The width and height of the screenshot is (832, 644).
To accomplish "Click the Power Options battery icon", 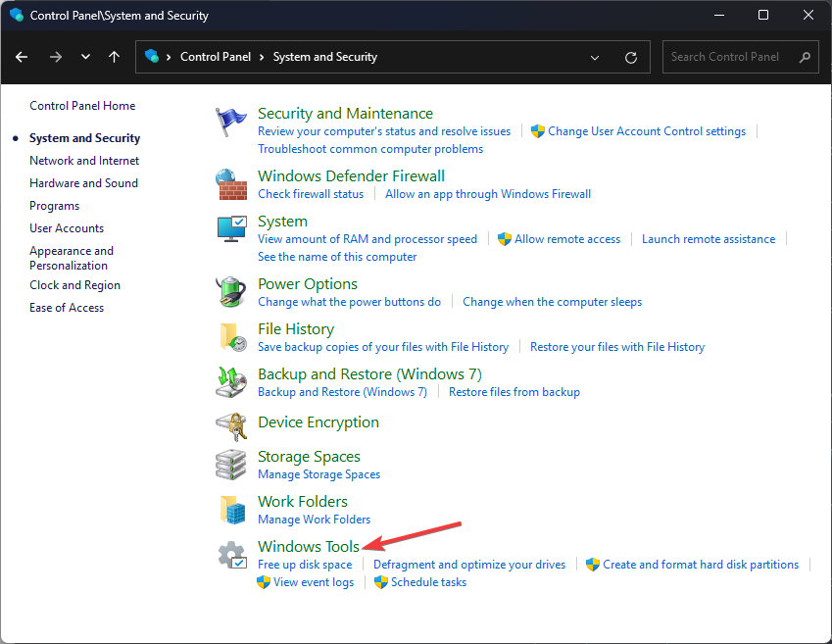I will 231,291.
